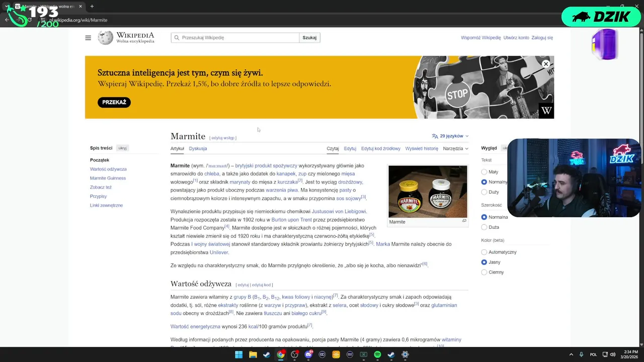This screenshot has height=362, width=644.
Task: Set color mode to Automatyczny
Action: 484,252
